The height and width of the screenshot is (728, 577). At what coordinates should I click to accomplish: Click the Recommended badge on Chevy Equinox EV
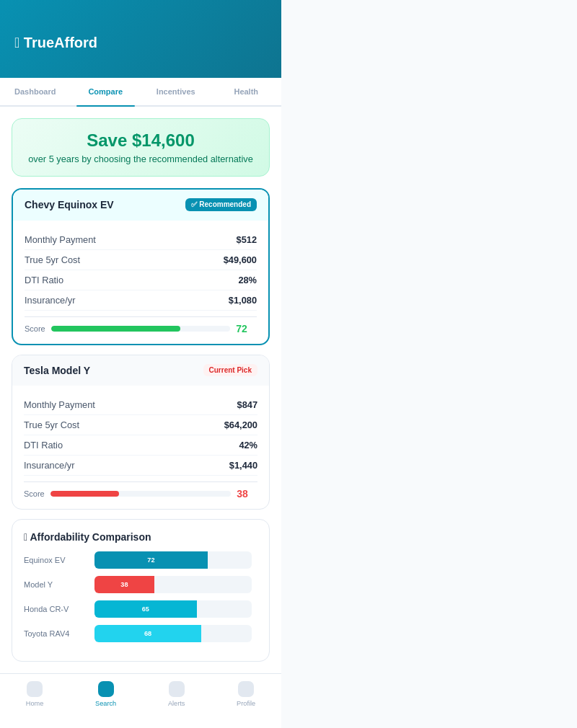pos(221,205)
